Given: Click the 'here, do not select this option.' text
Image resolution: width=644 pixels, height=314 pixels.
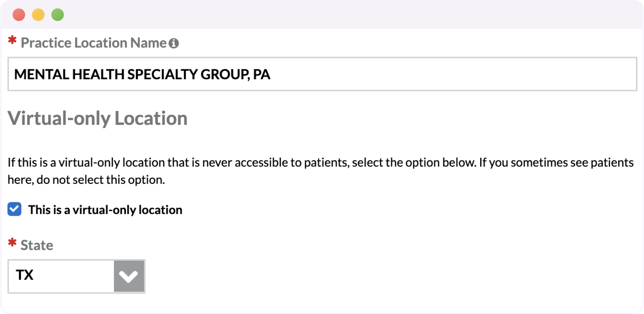Looking at the screenshot, I should click(x=86, y=180).
